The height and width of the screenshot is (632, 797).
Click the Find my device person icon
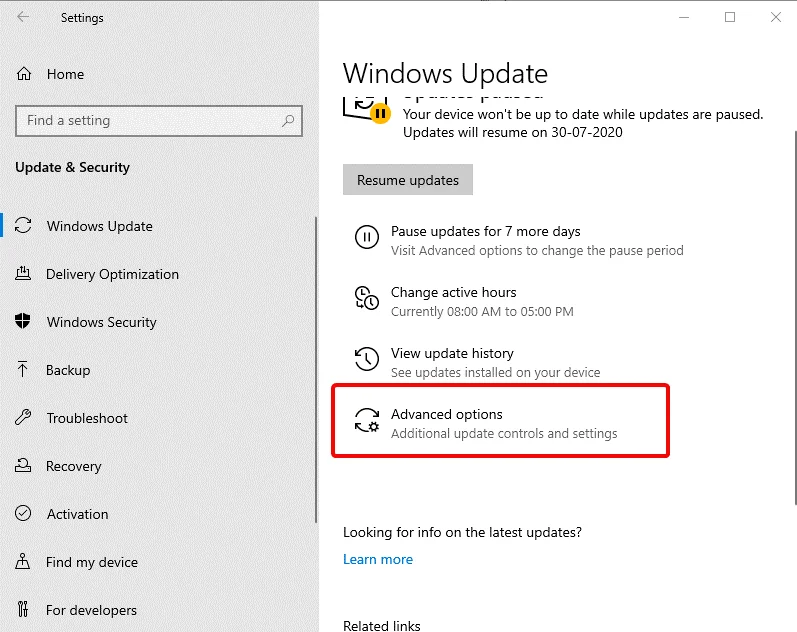point(22,561)
